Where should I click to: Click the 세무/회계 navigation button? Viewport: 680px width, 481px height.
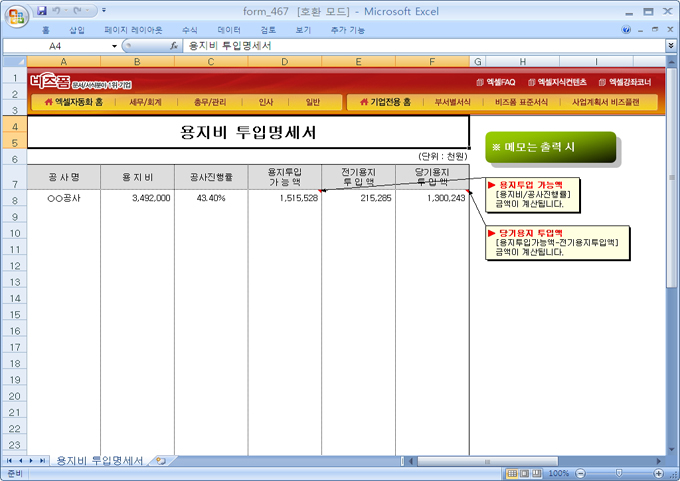coord(146,102)
